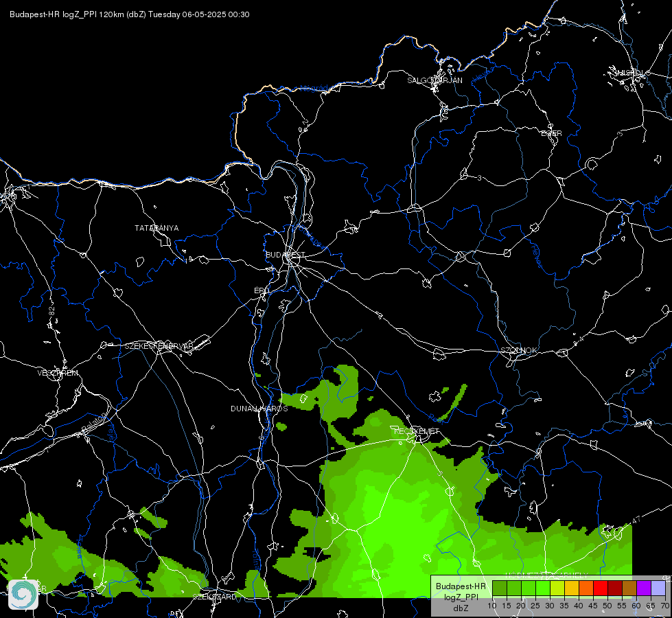Click the KECSKEMET city label
The image size is (672, 618).
point(416,431)
